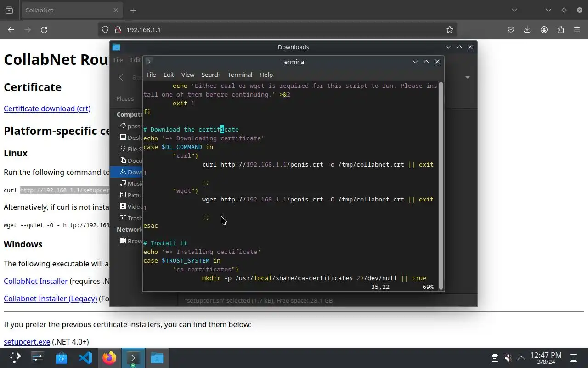Reload the current page
Viewport: 588px width, 368px height.
click(x=44, y=29)
